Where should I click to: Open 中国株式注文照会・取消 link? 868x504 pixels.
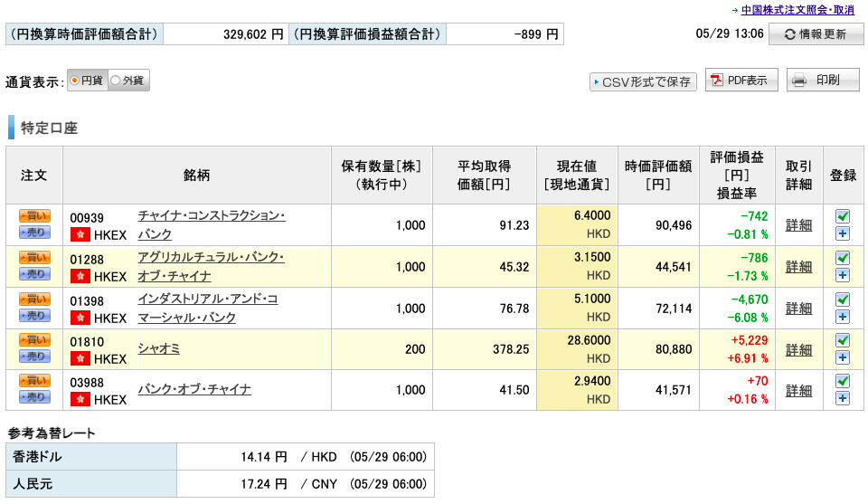(797, 10)
